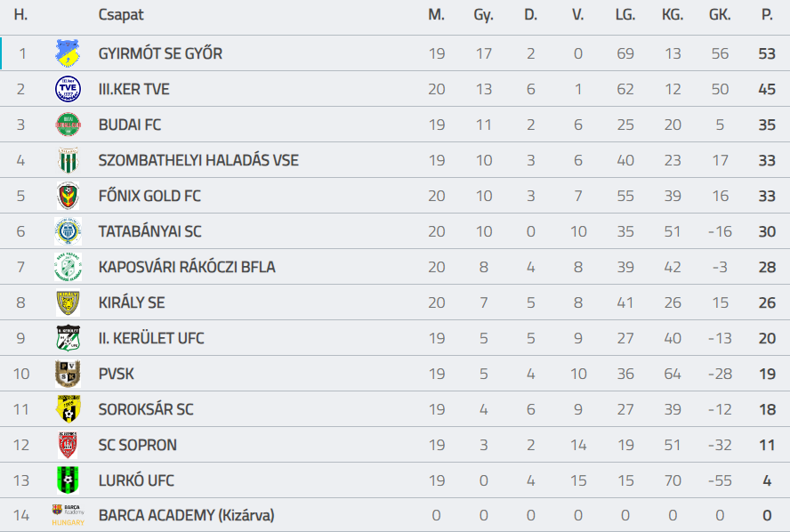This screenshot has height=532, width=790.
Task: Click the Csapat column header
Action: (x=121, y=15)
